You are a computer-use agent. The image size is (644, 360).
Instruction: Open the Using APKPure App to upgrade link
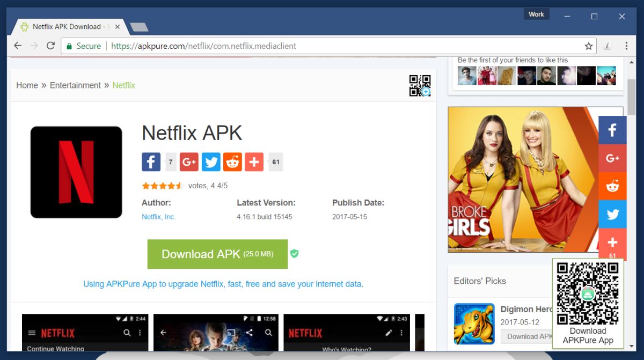tap(223, 284)
